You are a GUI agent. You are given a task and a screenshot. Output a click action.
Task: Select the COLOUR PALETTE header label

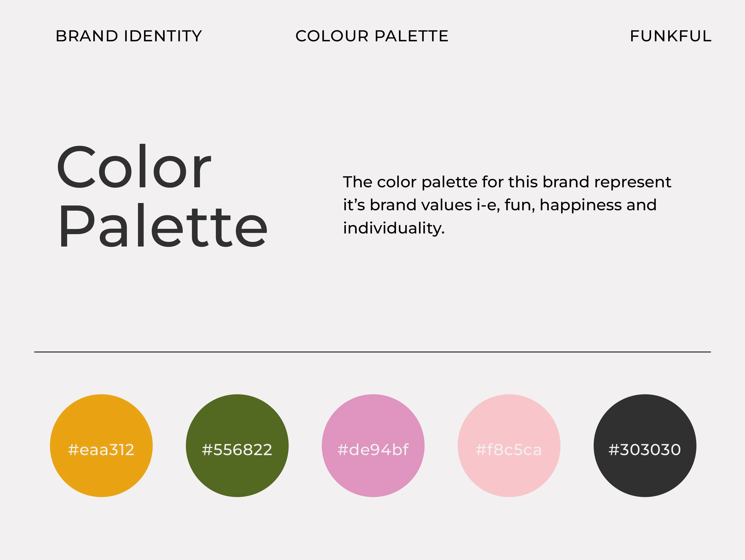pyautogui.click(x=372, y=36)
